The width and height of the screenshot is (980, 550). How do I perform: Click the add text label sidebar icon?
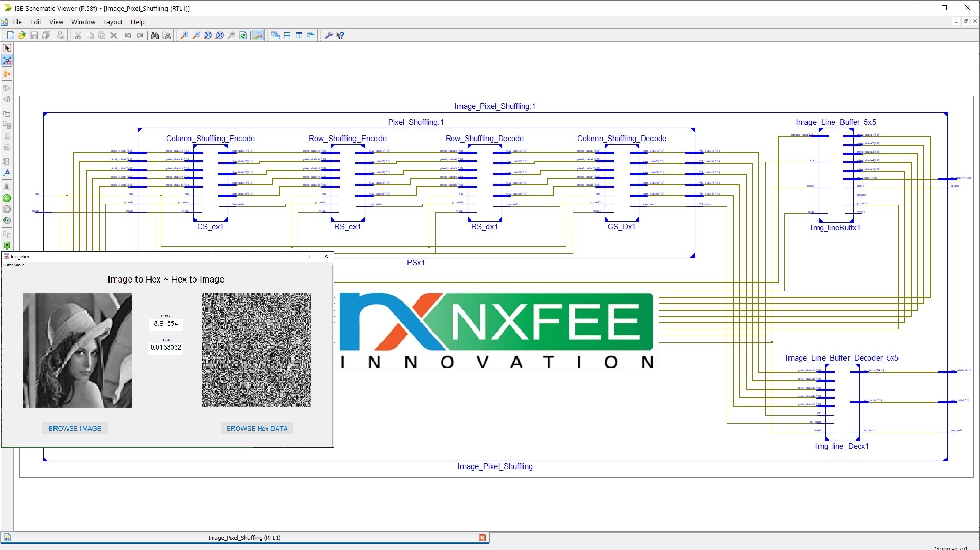[x=7, y=173]
